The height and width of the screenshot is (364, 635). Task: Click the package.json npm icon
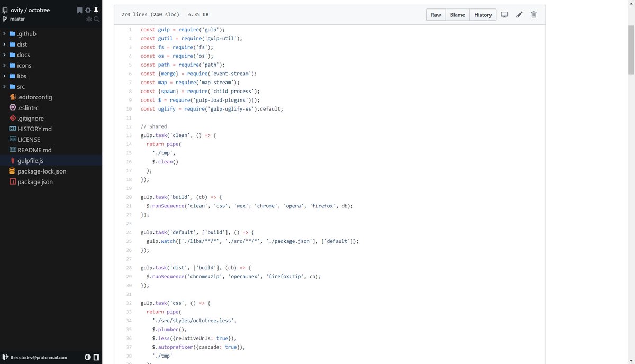(13, 182)
